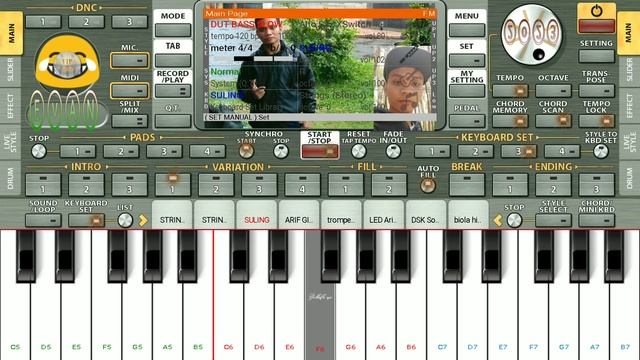Toggle Sound/Loop button
Viewport: 640px width, 360px height.
tap(43, 220)
